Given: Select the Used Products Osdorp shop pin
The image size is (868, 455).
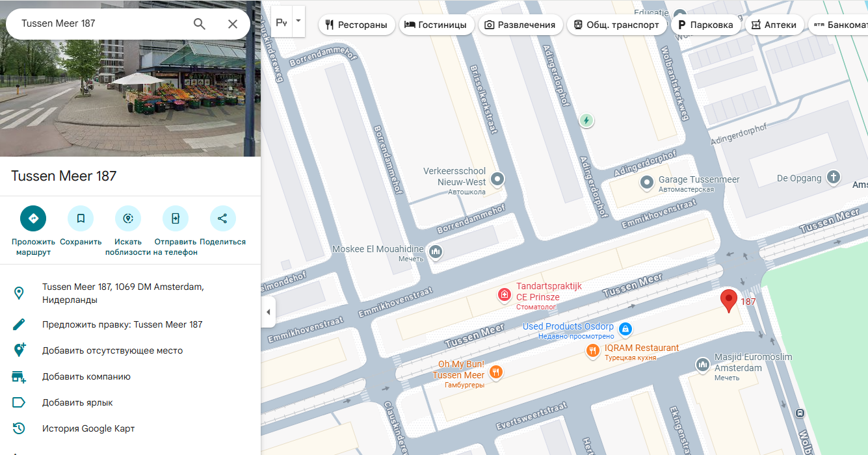Looking at the screenshot, I should click(x=625, y=329).
